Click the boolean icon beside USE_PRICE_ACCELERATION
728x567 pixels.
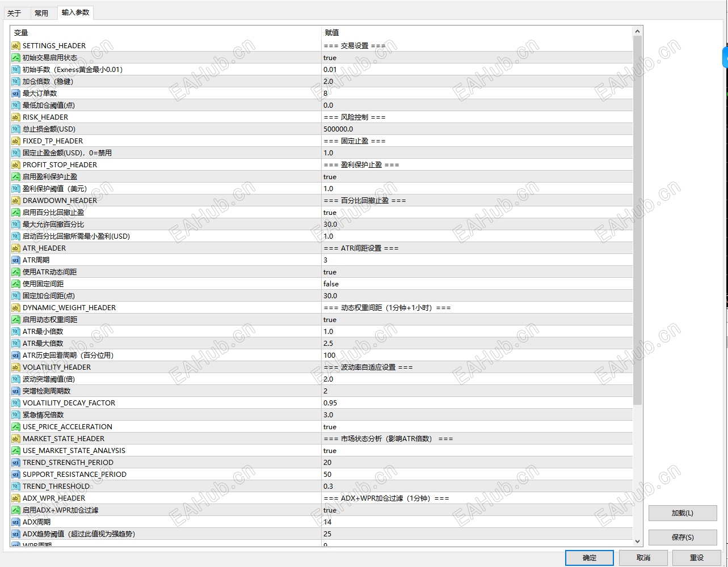pos(16,427)
